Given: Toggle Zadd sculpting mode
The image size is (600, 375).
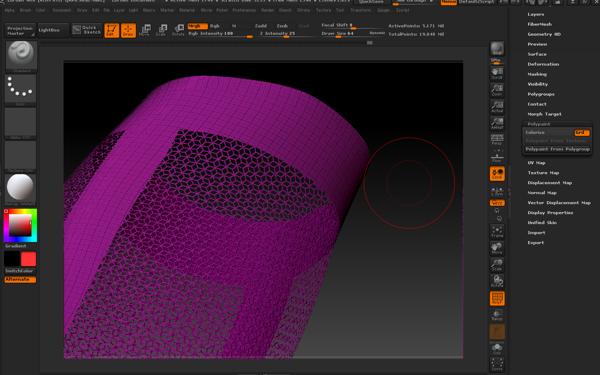Looking at the screenshot, I should pos(261,26).
